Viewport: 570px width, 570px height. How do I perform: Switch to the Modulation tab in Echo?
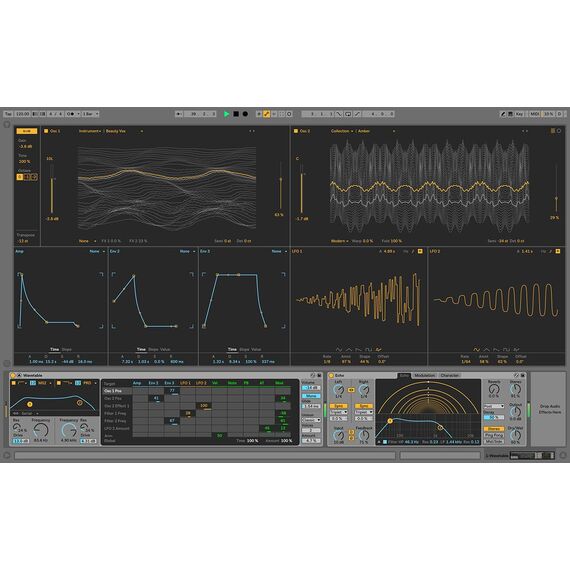[x=424, y=375]
